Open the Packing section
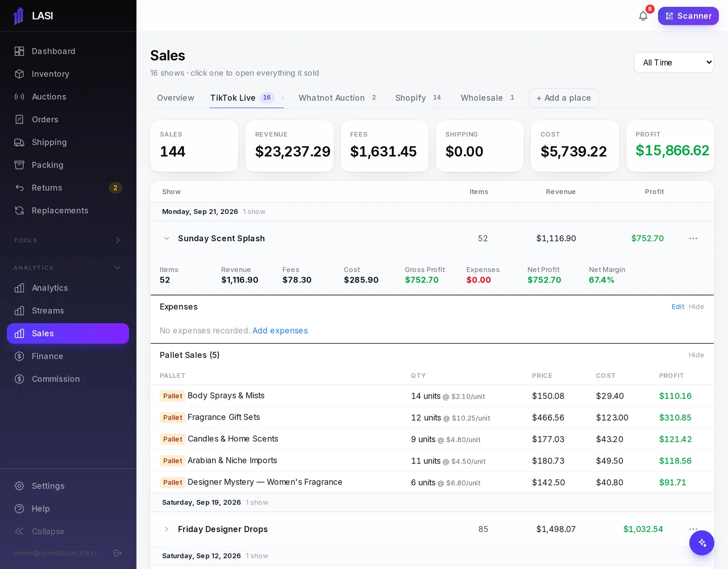This screenshot has height=569, width=728. [x=68, y=165]
